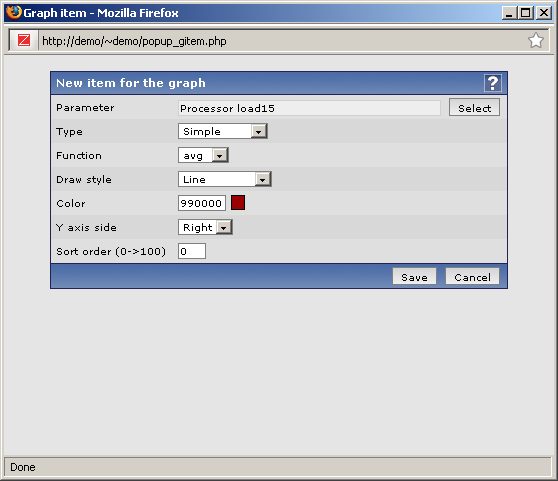This screenshot has height=481, width=558.
Task: Cancel the graph item dialog
Action: pyautogui.click(x=472, y=277)
